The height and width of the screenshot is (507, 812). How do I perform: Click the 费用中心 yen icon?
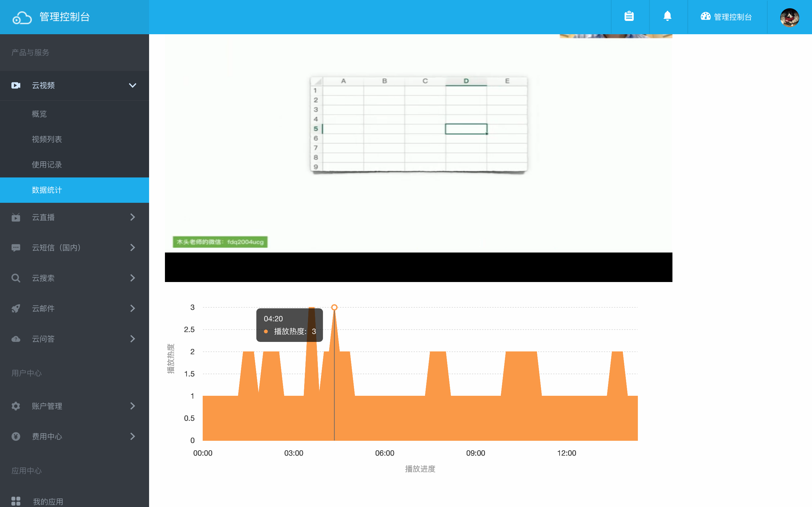16,437
